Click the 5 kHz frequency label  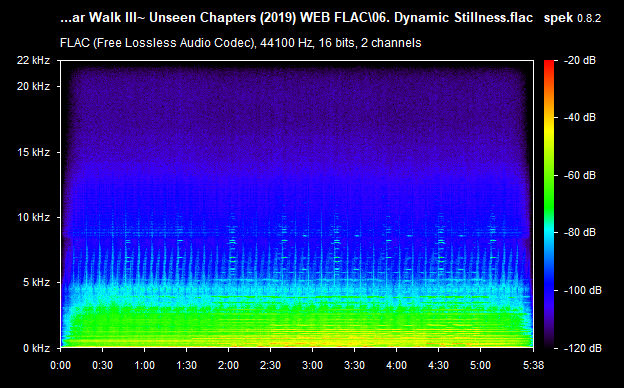(x=36, y=282)
